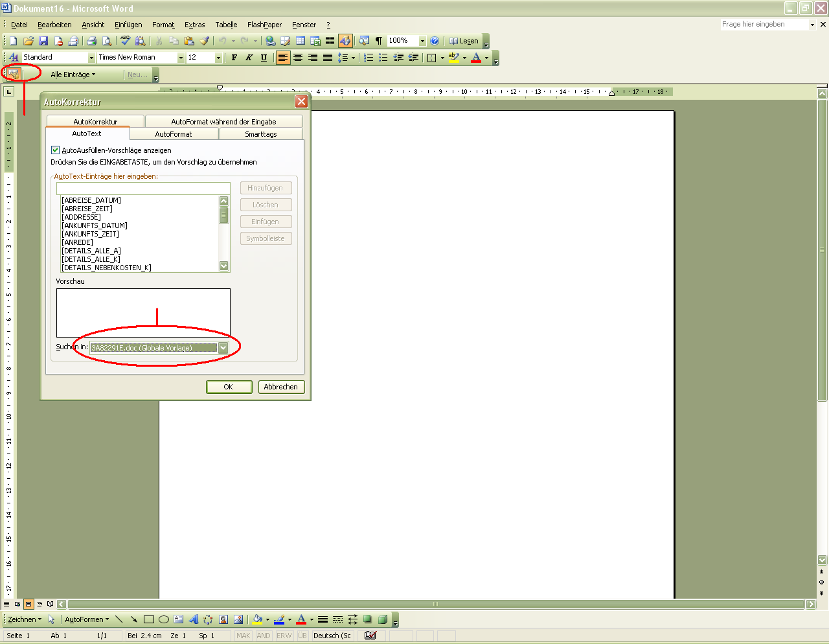Click the Save (diskette) toolbar icon
This screenshot has width=829, height=644.
[x=43, y=41]
